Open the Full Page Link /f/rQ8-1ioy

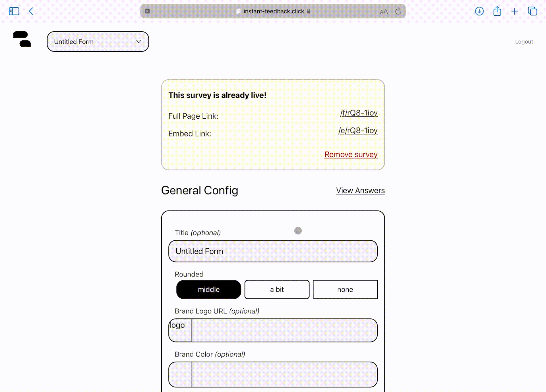tap(359, 113)
